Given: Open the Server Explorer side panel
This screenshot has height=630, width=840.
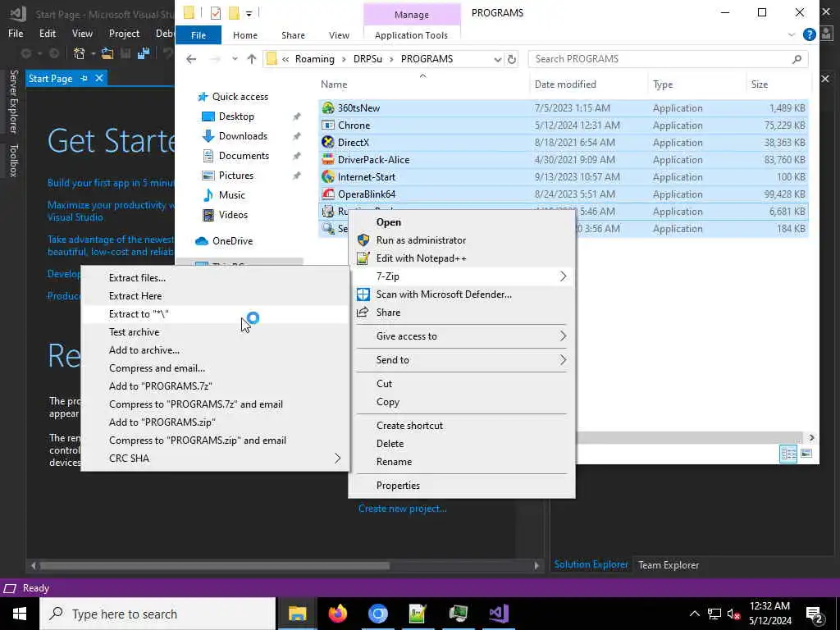Looking at the screenshot, I should point(13,102).
